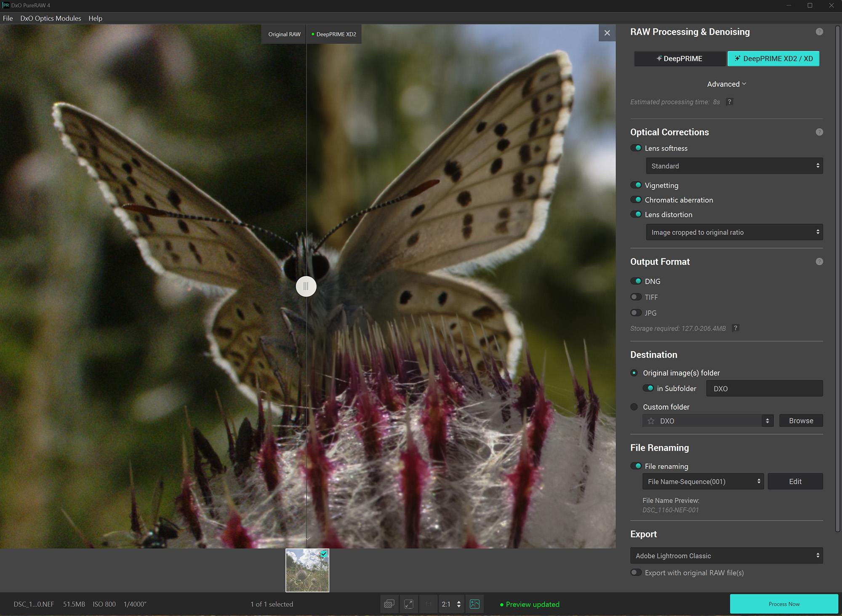This screenshot has height=616, width=842.
Task: Open the DxO Optics Modules menu
Action: [51, 18]
